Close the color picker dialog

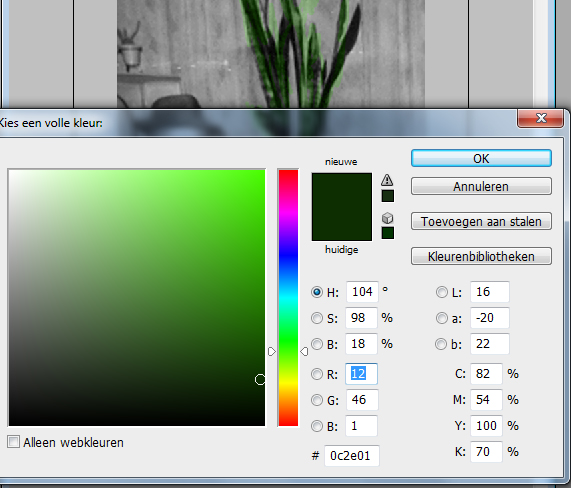(541, 118)
